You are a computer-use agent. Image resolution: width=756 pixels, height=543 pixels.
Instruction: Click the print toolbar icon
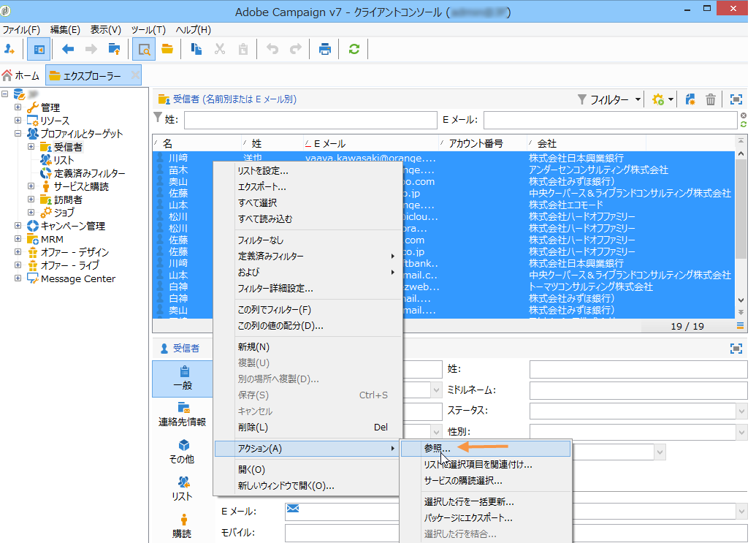pos(325,49)
